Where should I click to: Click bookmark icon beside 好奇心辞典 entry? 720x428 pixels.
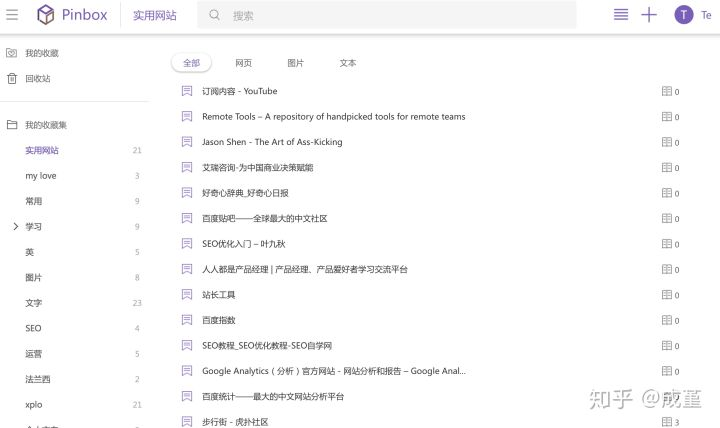coord(187,193)
